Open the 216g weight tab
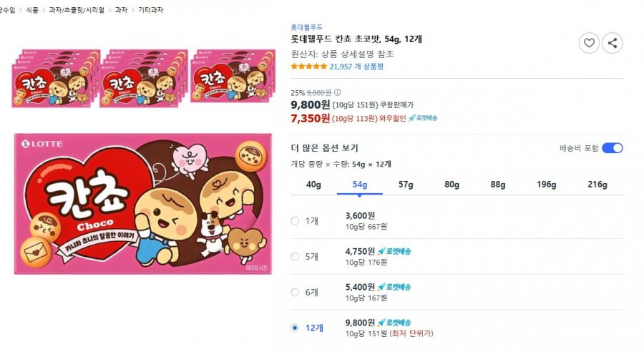644x352 pixels. pyautogui.click(x=597, y=185)
